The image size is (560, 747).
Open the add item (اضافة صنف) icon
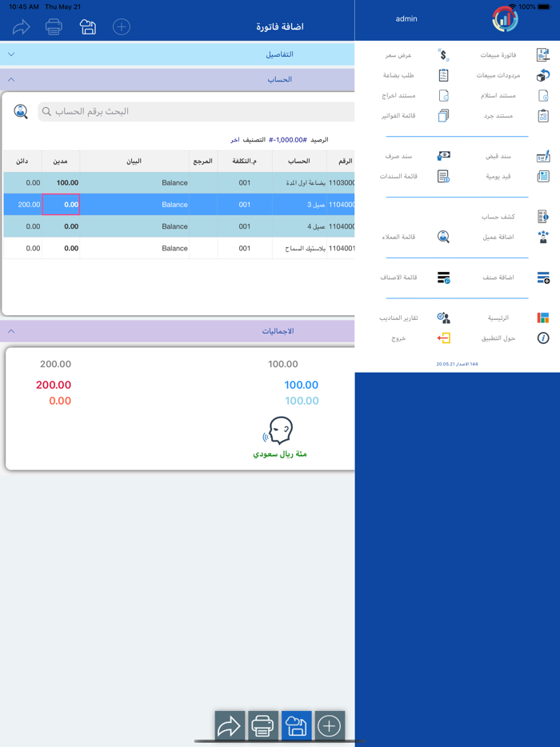(x=543, y=278)
